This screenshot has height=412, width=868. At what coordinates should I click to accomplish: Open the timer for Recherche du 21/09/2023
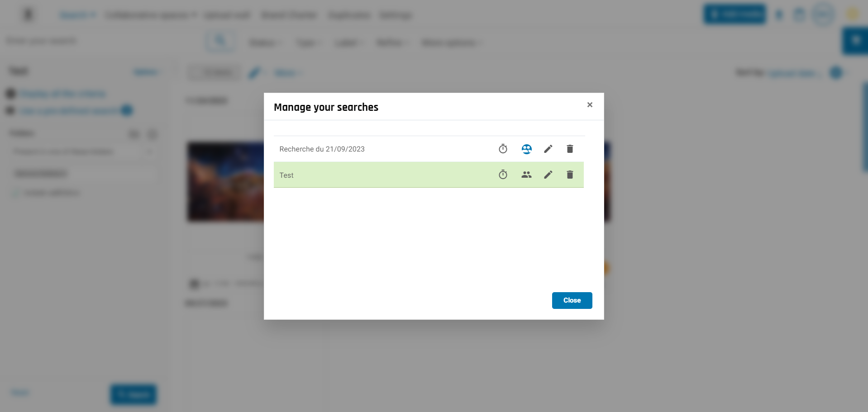(503, 149)
